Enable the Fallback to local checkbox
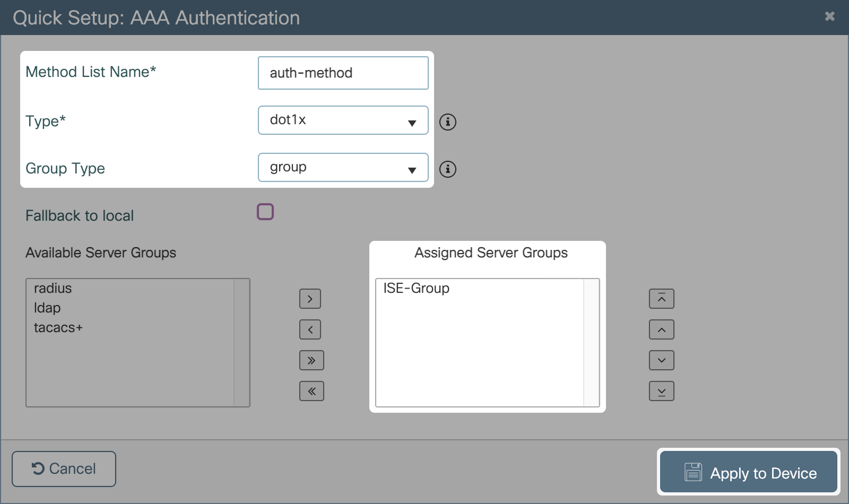Viewport: 849px width, 504px height. pyautogui.click(x=265, y=212)
